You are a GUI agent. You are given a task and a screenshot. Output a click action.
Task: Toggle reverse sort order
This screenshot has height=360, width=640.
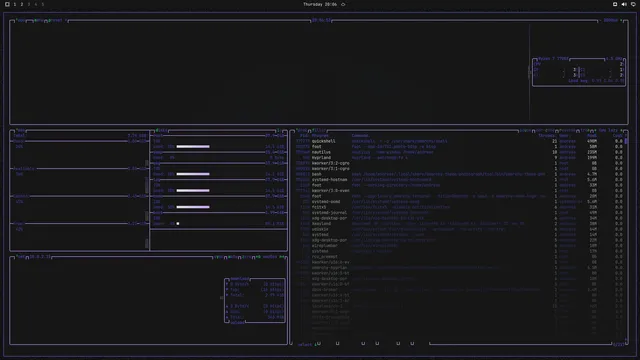[x=567, y=131]
